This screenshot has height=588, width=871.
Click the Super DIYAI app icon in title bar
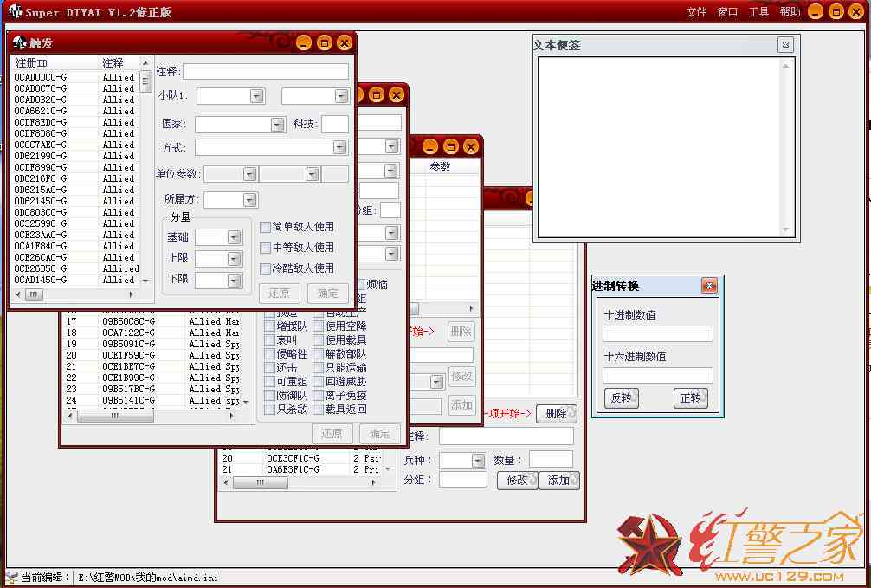[x=15, y=11]
